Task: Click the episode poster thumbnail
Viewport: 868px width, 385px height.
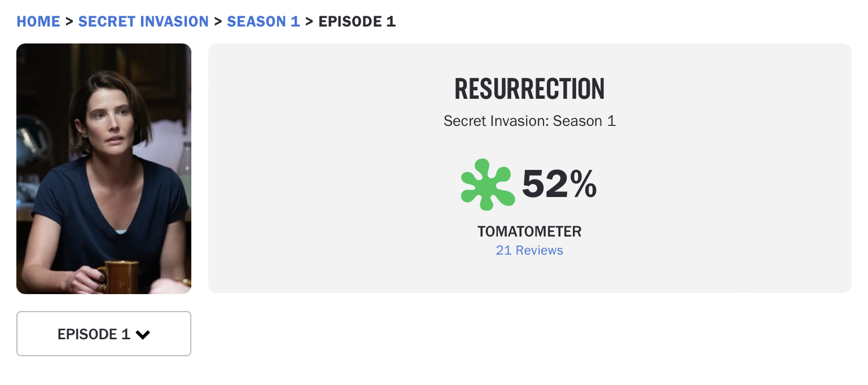Action: click(104, 168)
